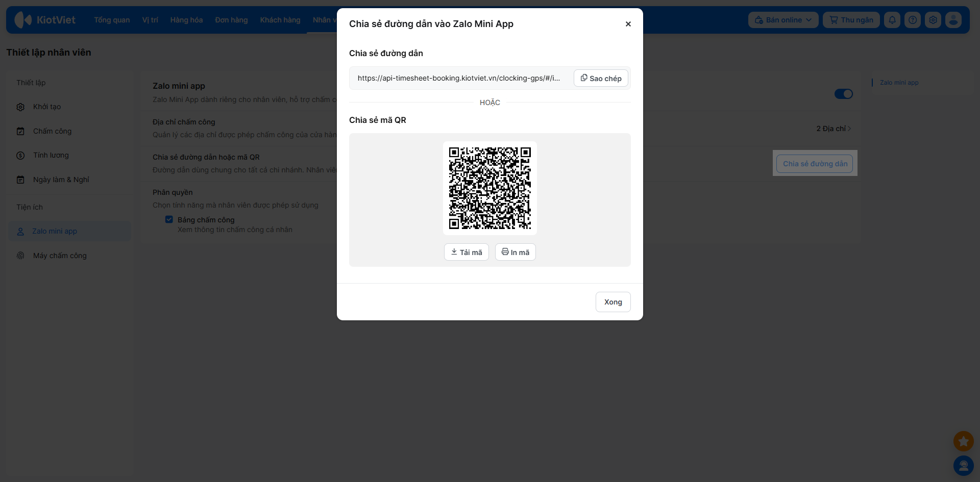The height and width of the screenshot is (482, 980).
Task: Click the Địa chỉ chấm công title
Action: pyautogui.click(x=184, y=122)
